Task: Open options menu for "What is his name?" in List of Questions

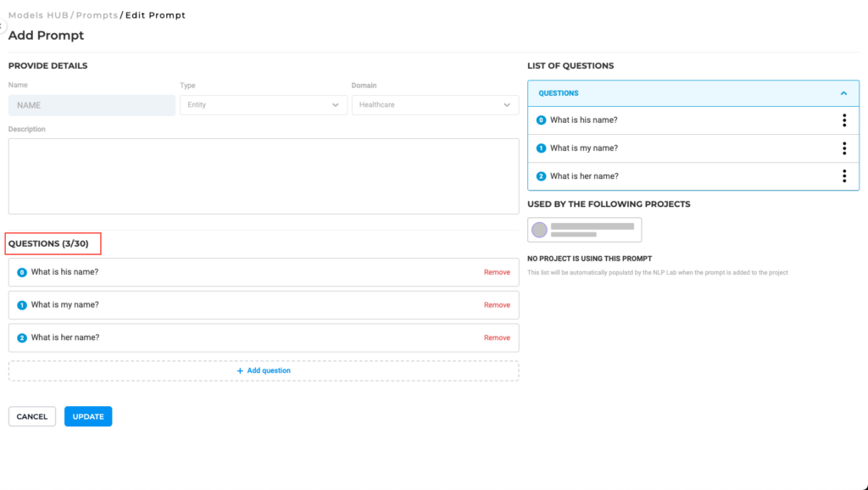Action: click(x=844, y=120)
